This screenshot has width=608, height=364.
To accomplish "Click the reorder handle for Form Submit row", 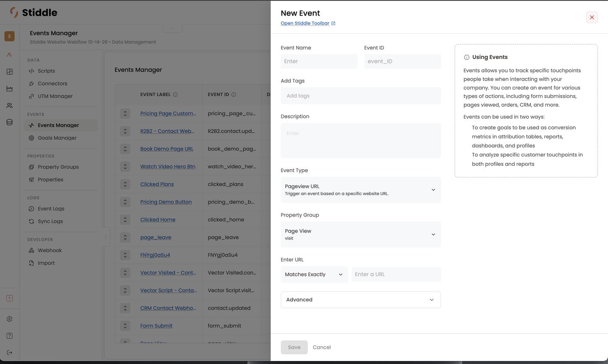I will pos(125,326).
